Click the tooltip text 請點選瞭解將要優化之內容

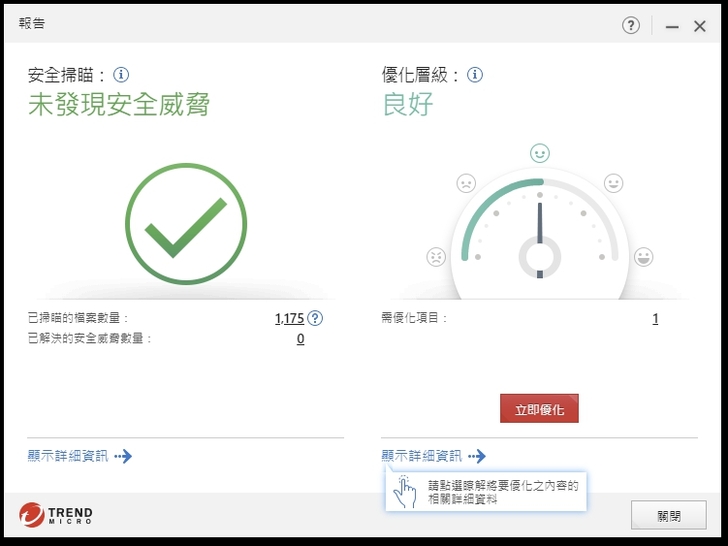click(503, 492)
